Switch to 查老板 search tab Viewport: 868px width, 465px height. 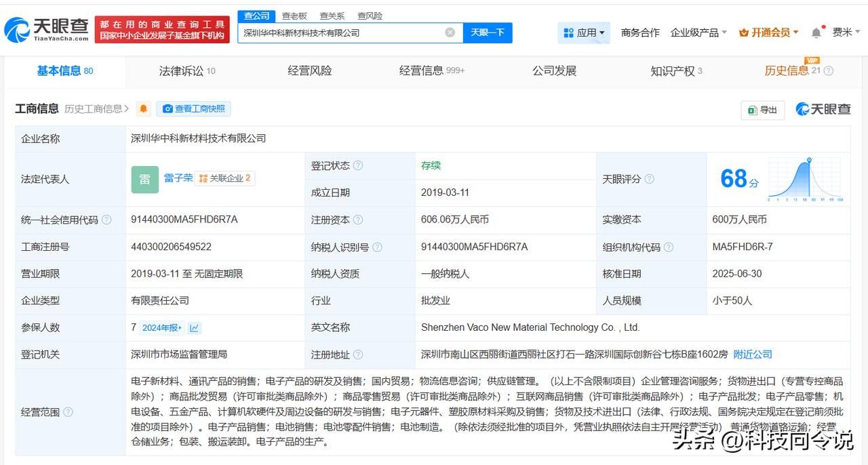click(x=294, y=16)
